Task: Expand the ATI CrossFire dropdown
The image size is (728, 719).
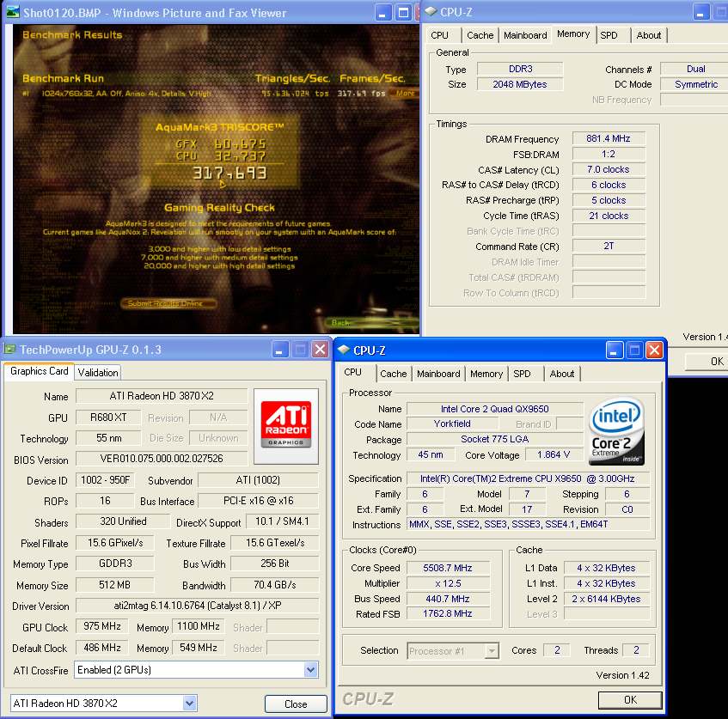Action: [x=310, y=670]
